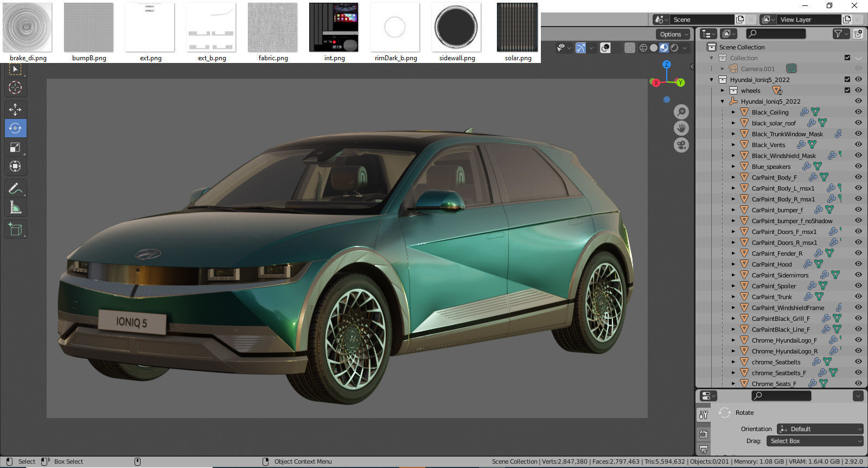This screenshot has width=868, height=468.
Task: Toggle viewport overlays display
Action: [605, 48]
